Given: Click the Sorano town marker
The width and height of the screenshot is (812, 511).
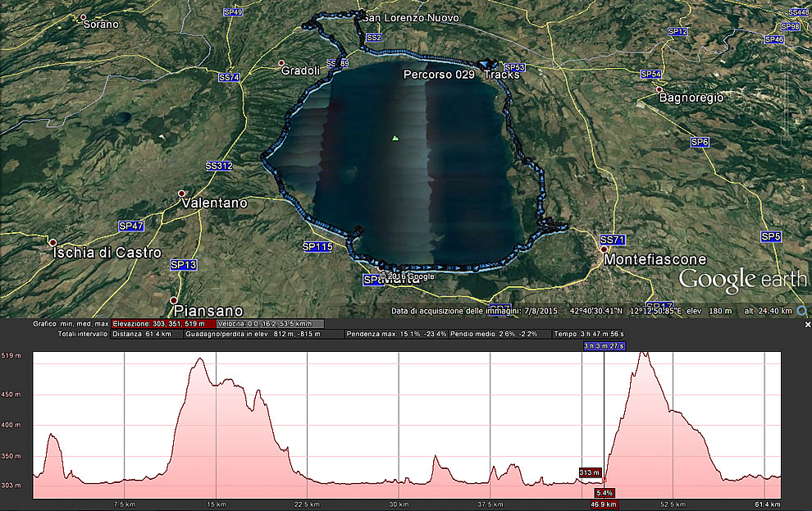Looking at the screenshot, I should point(83,17).
